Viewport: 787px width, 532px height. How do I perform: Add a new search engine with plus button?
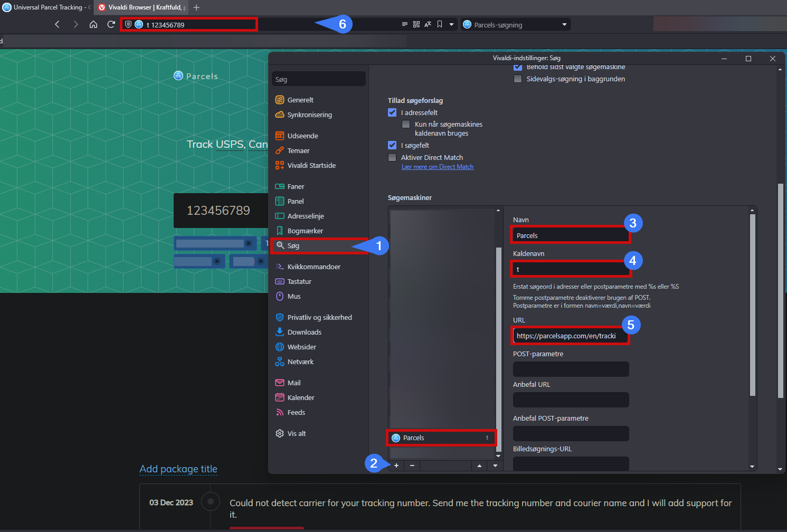pyautogui.click(x=396, y=465)
